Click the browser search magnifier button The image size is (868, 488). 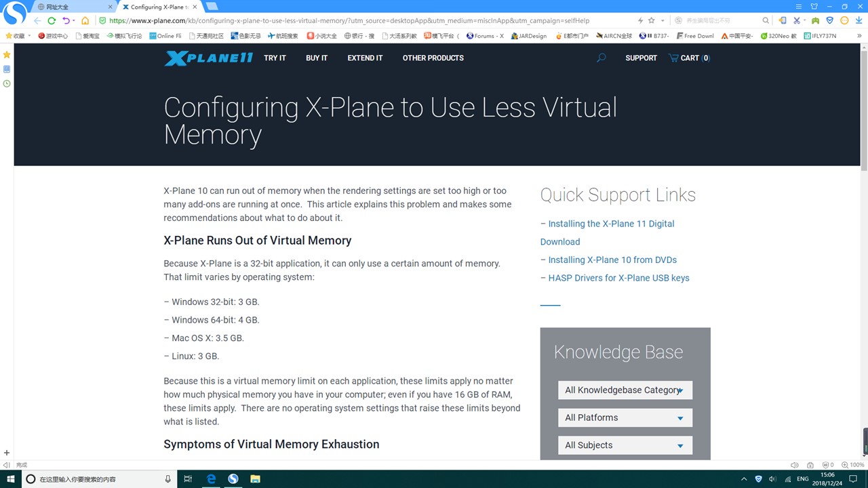(x=766, y=20)
